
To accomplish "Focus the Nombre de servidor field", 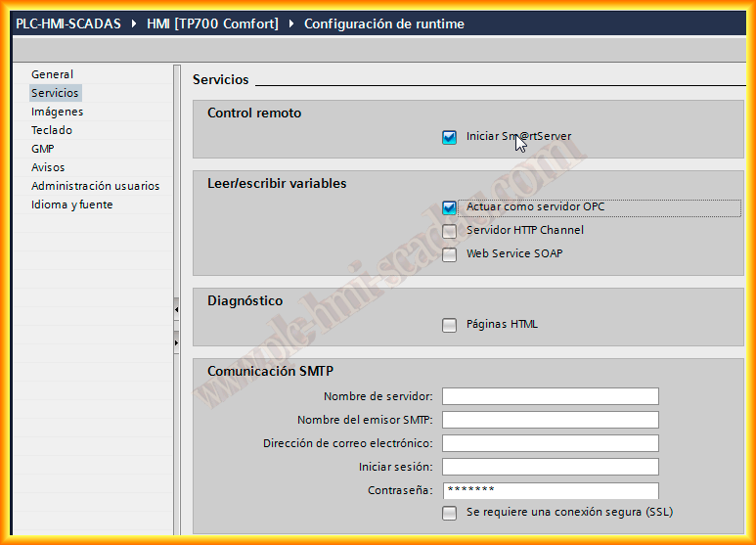I will 550,396.
